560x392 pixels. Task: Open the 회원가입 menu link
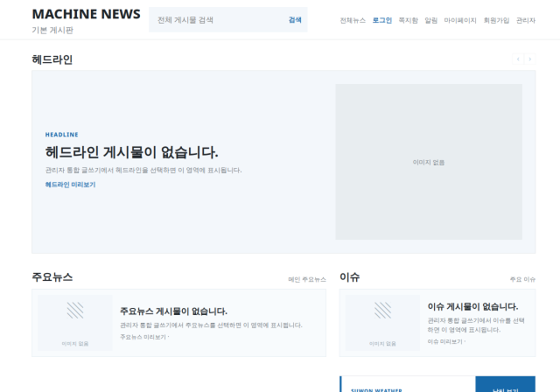[496, 20]
